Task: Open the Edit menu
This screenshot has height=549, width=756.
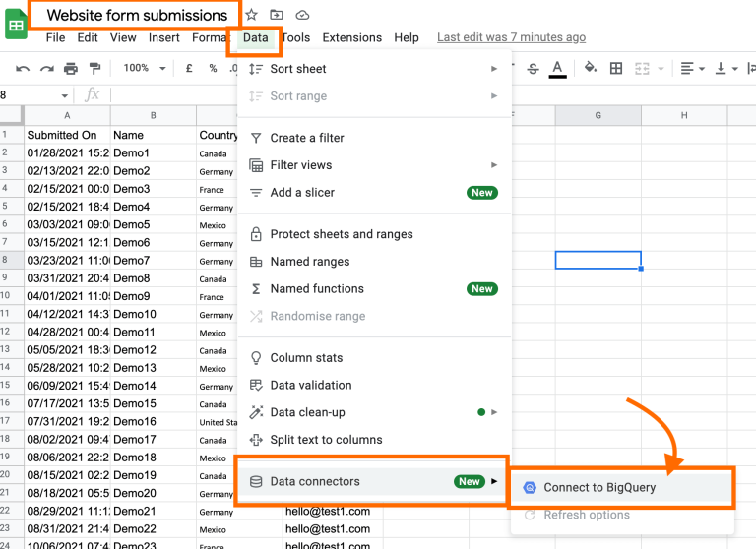Action: [88, 37]
